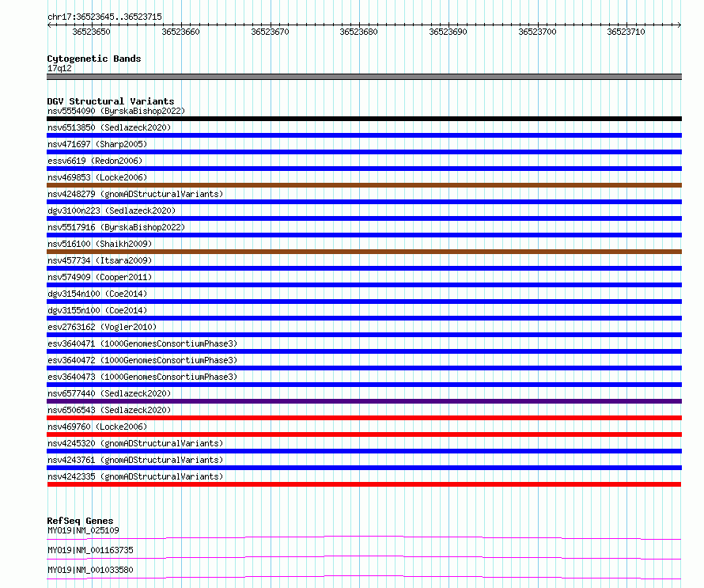The image size is (704, 588).
Task: Select the nsv5517916 (ByrskaBishop2022) label
Action: (116, 227)
